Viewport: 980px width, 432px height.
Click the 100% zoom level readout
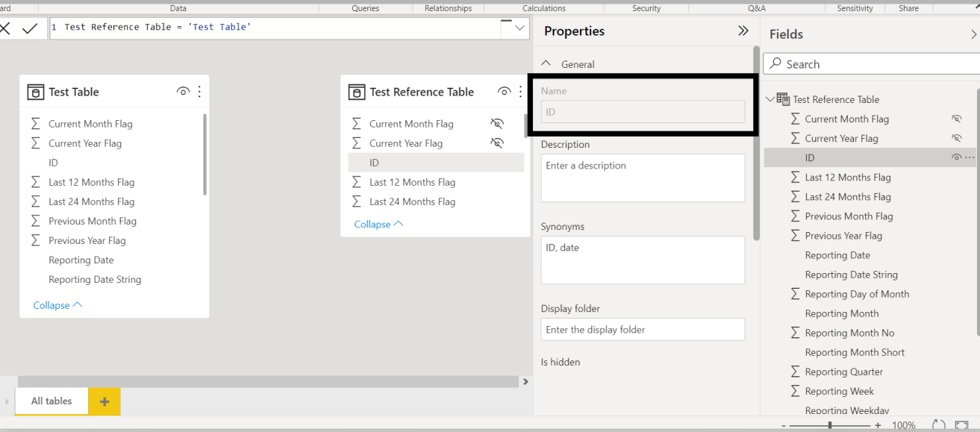(903, 425)
